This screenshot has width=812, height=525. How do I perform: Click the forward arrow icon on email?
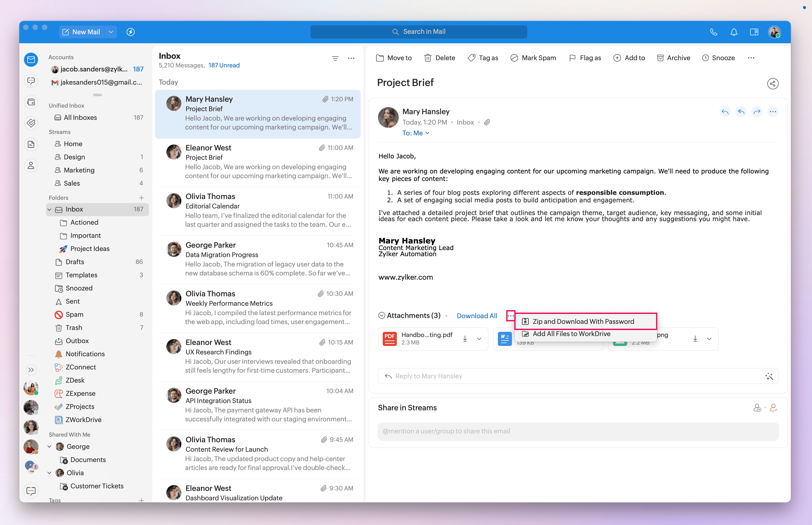click(x=757, y=112)
